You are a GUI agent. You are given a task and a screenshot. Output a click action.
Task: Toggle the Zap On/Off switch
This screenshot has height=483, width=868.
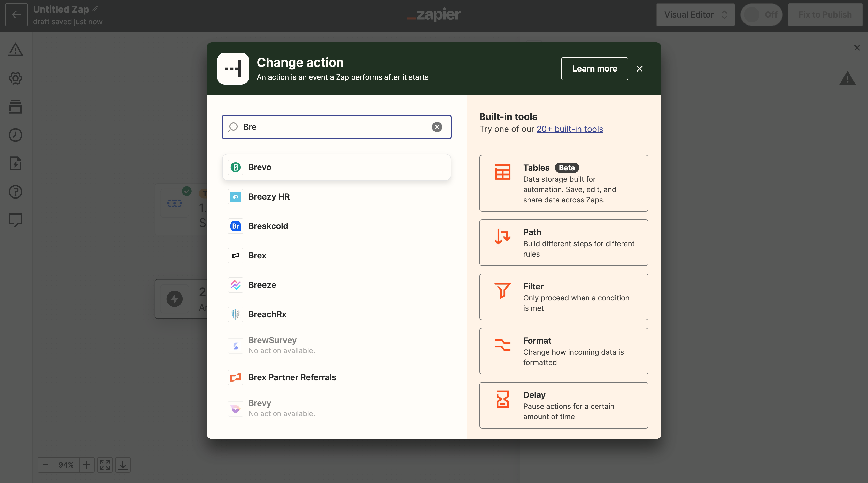click(761, 14)
